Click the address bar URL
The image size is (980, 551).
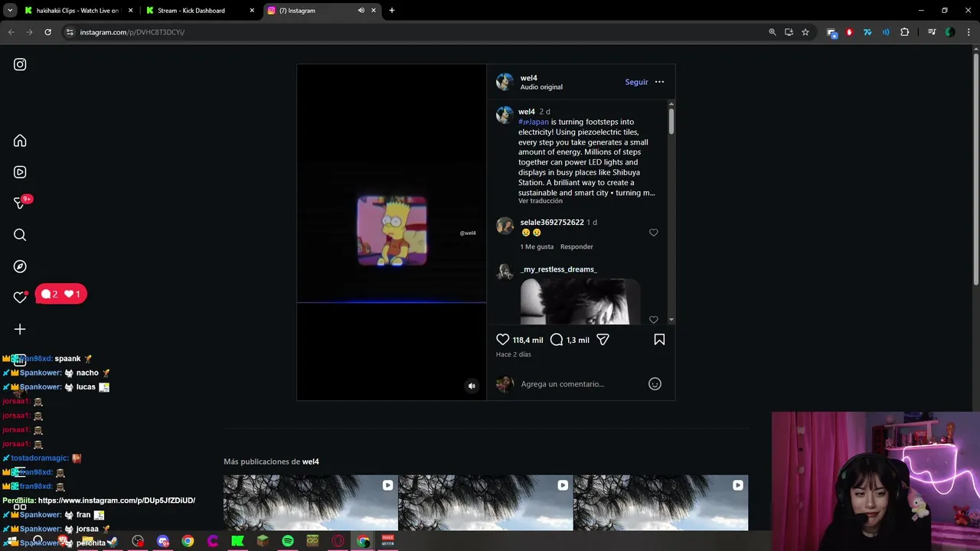[132, 32]
